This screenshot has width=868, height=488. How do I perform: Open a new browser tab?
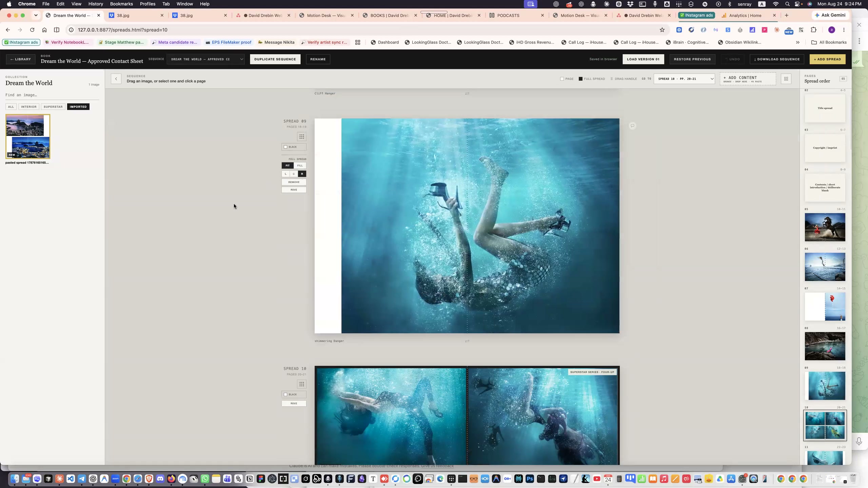click(787, 15)
